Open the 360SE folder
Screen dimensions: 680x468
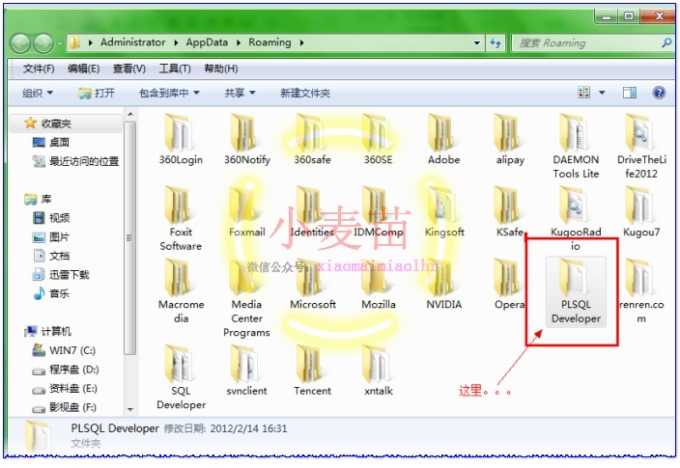coord(378,140)
